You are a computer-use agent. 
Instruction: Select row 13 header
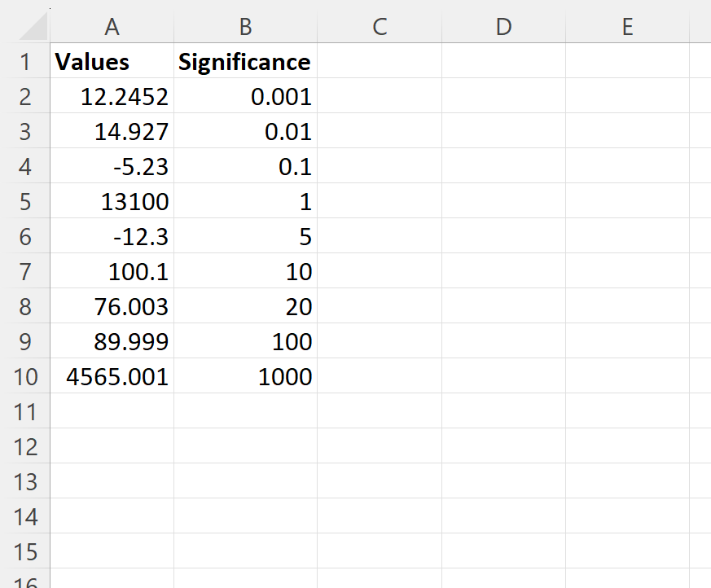(25, 480)
